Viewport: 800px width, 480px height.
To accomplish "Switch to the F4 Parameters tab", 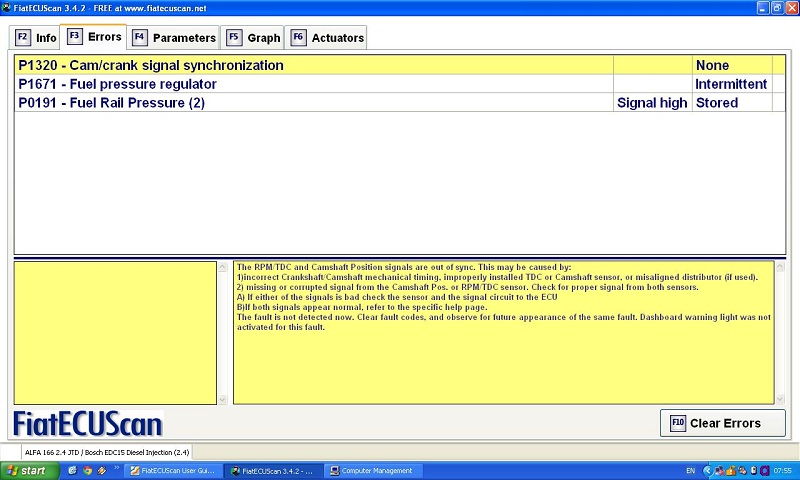I will coord(174,38).
